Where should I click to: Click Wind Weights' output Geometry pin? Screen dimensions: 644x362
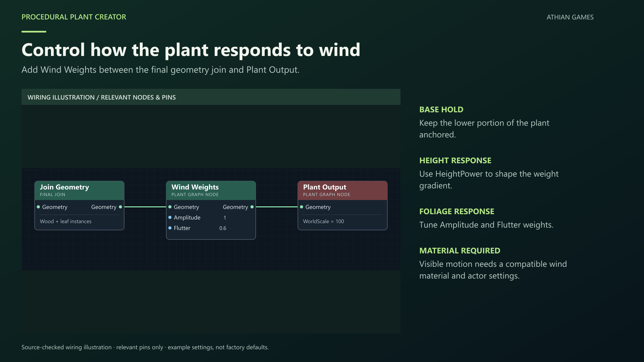[252, 207]
